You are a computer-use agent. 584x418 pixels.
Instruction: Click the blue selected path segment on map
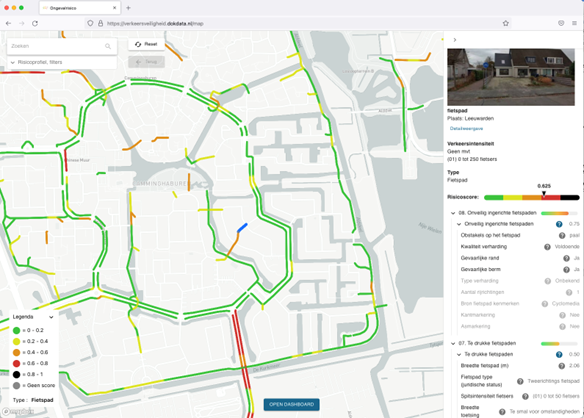(242, 228)
